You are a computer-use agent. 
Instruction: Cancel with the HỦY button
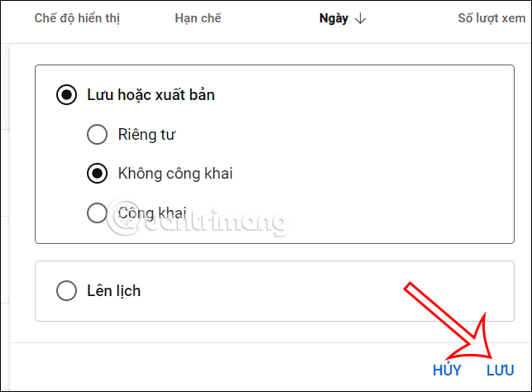click(447, 370)
